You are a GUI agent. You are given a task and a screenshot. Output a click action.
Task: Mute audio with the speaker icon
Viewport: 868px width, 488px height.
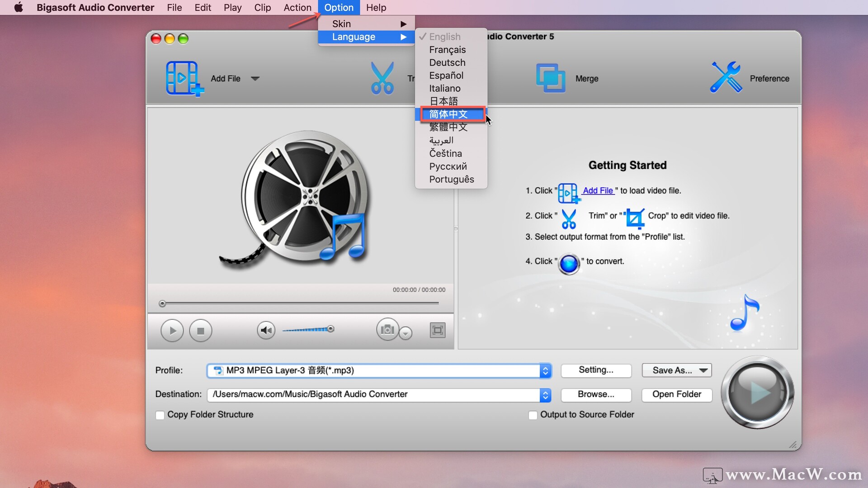[x=266, y=330]
